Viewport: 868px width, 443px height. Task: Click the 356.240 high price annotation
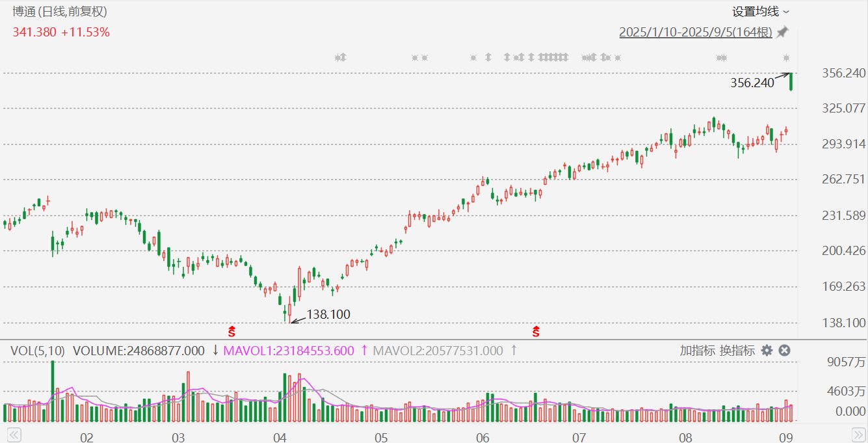click(752, 83)
